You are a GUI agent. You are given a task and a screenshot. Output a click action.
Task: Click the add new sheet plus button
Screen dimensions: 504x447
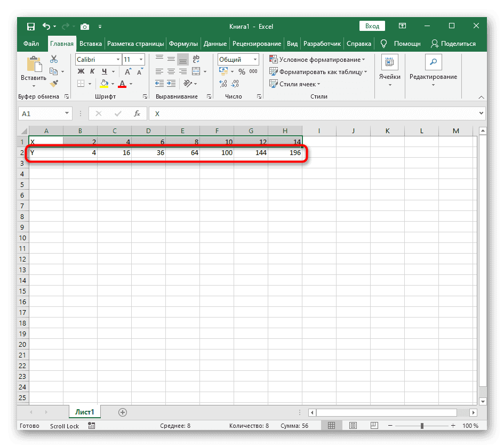[x=123, y=412]
